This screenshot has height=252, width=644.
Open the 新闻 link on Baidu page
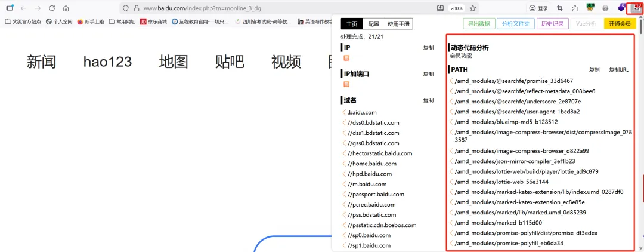[42, 62]
